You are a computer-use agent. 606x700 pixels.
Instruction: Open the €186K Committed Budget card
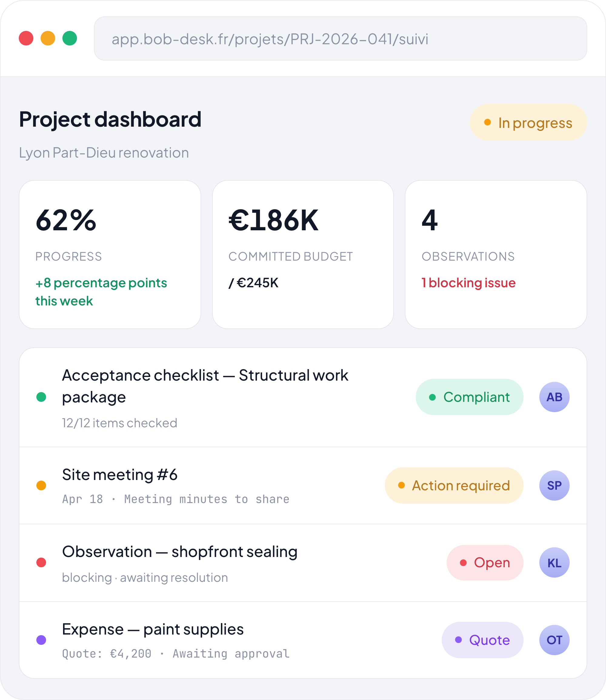pos(303,254)
